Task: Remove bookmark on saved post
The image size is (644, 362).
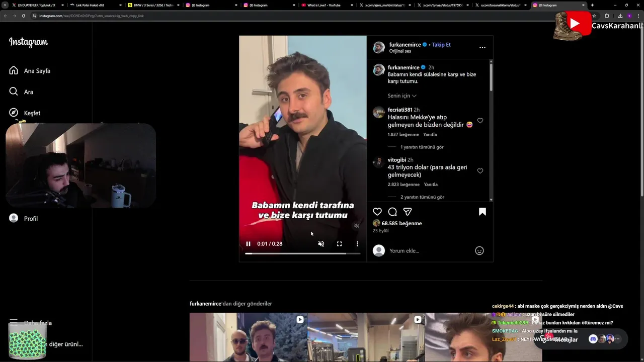Action: click(x=482, y=212)
